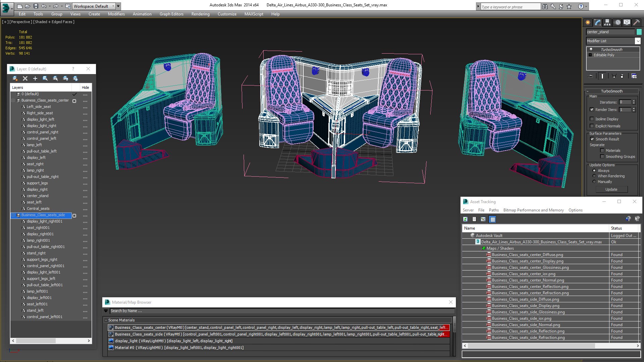
Task: Toggle Show End Result icon in modifier stack
Action: coord(602,76)
